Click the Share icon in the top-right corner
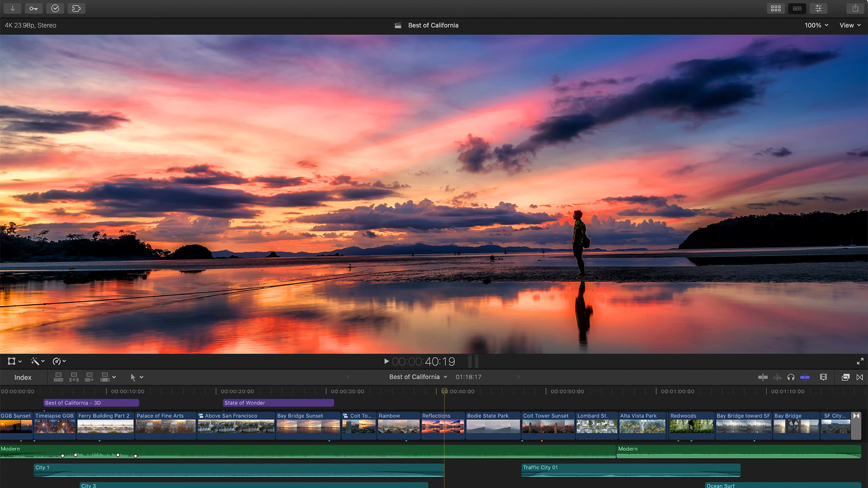This screenshot has height=488, width=868. click(x=854, y=8)
